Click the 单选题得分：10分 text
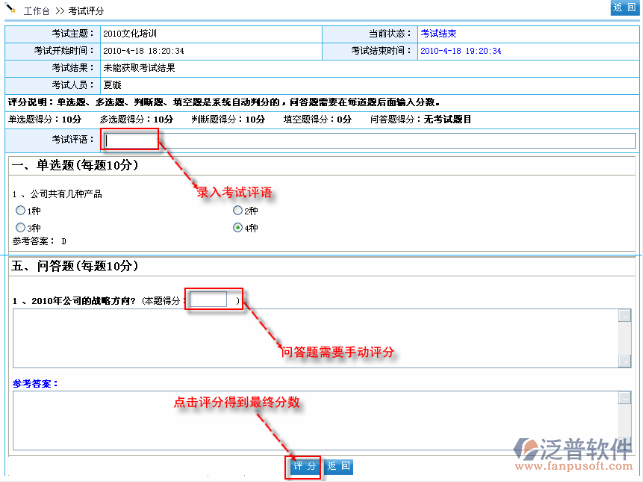The height and width of the screenshot is (482, 643). (45, 119)
